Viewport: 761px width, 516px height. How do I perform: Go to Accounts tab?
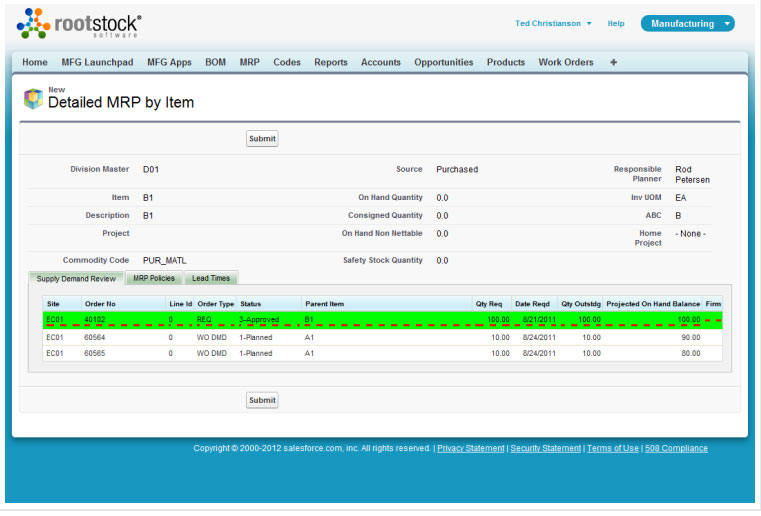tap(380, 62)
